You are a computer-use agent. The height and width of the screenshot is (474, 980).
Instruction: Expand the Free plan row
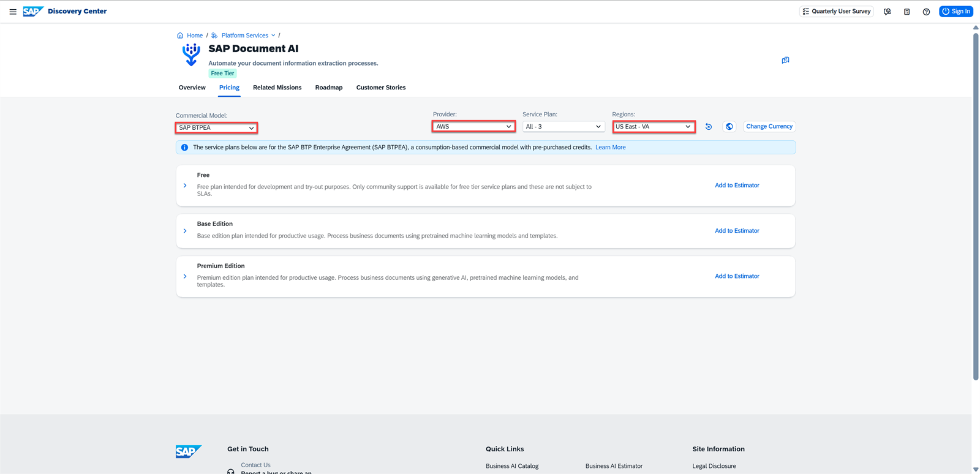click(185, 186)
